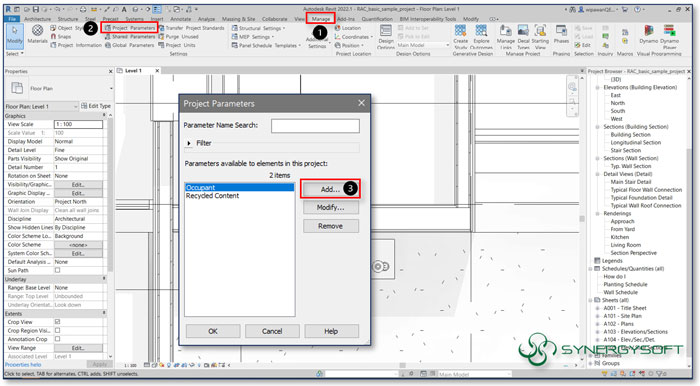Open Structural Settings dropdown
The height and width of the screenshot is (386, 700).
(258, 28)
